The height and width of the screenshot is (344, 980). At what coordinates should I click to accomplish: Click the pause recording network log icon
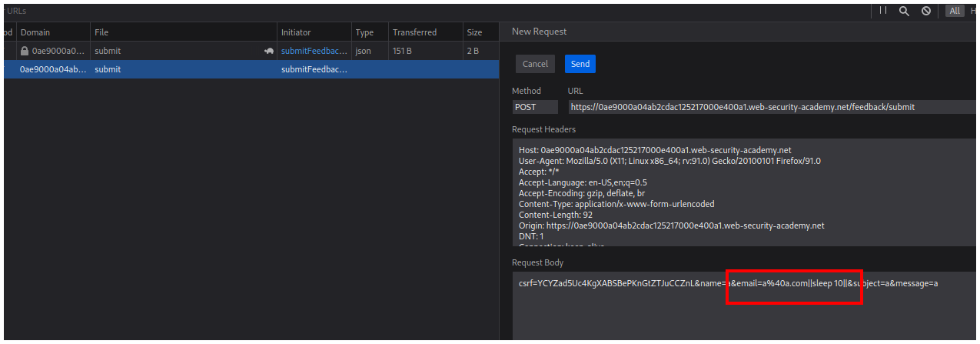point(883,11)
